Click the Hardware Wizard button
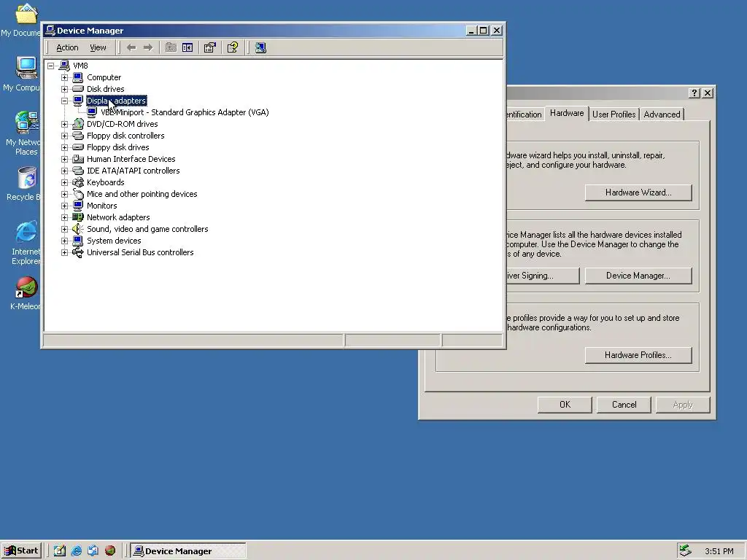The width and height of the screenshot is (747, 560). pyautogui.click(x=638, y=192)
